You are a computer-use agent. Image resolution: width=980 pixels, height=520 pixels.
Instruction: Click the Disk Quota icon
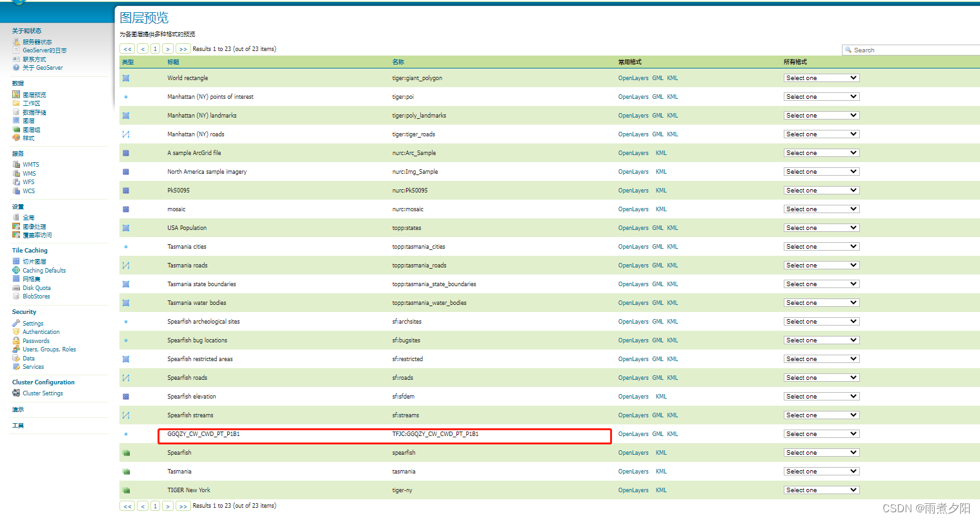click(x=16, y=288)
